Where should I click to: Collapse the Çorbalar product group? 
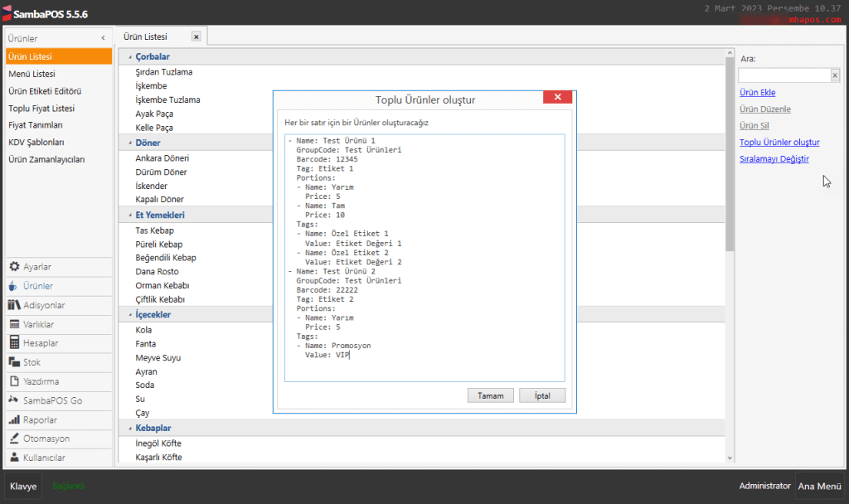click(x=130, y=56)
